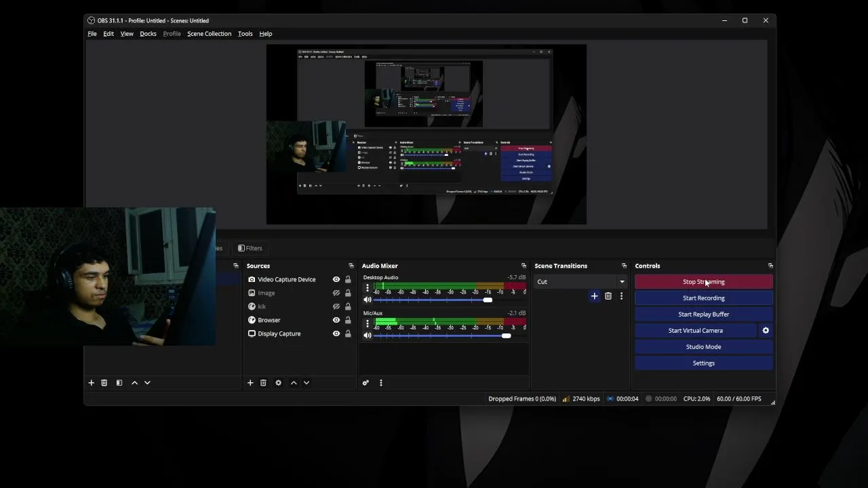Open the Tools menu
The image size is (868, 488).
(x=245, y=34)
